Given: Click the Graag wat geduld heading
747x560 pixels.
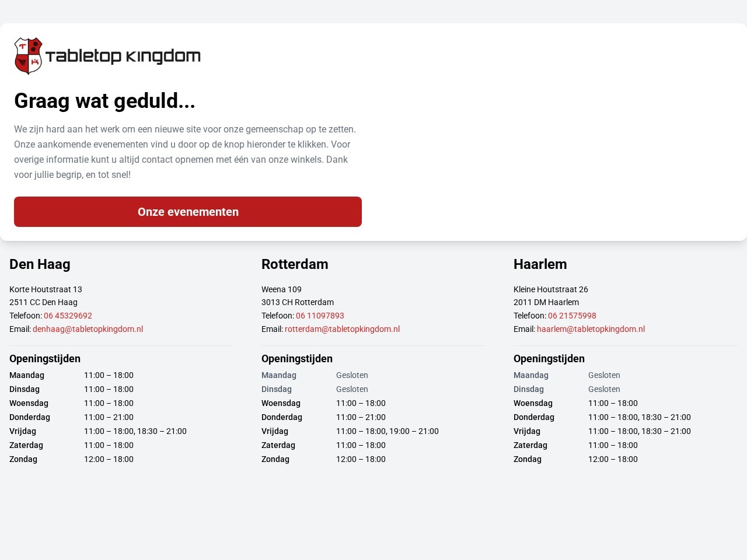Looking at the screenshot, I should 104,101.
